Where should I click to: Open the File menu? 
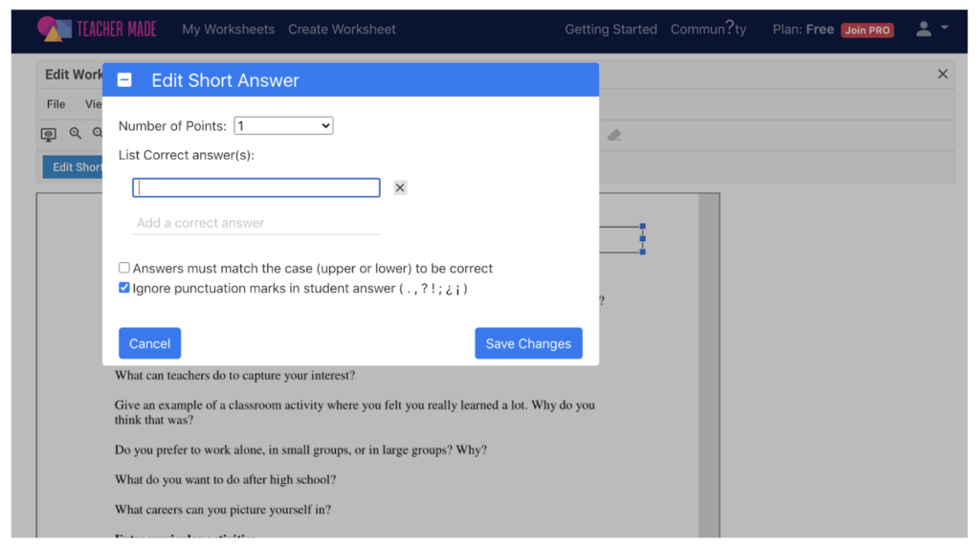click(x=56, y=104)
